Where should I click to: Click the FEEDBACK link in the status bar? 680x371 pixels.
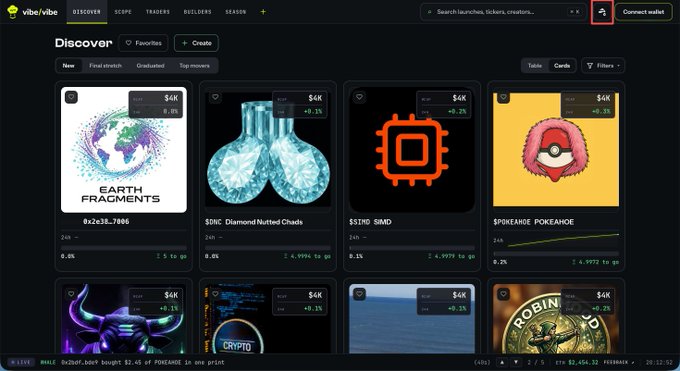point(619,362)
